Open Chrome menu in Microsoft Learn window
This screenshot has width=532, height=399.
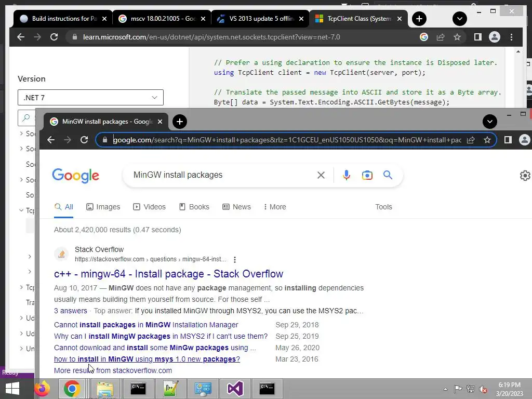pyautogui.click(x=511, y=37)
